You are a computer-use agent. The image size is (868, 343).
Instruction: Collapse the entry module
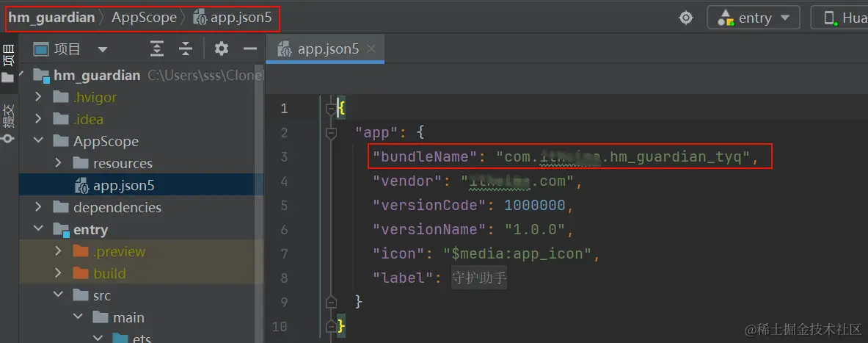38,229
